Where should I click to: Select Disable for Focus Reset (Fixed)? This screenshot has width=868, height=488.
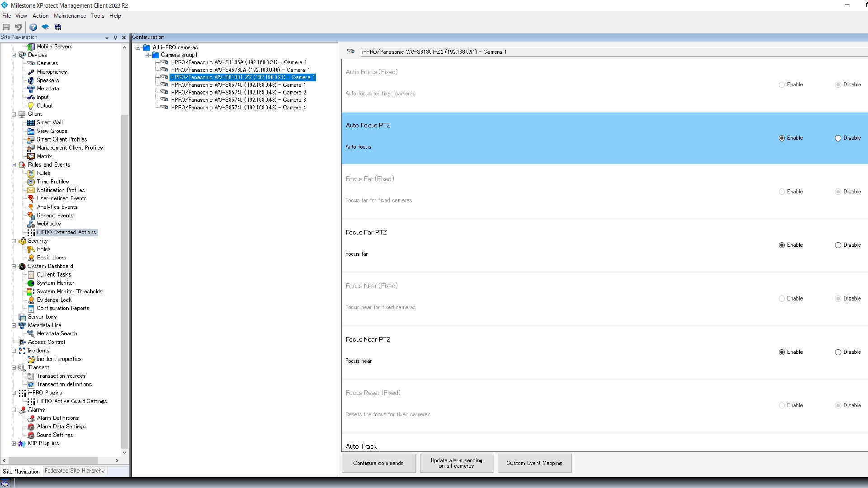click(838, 406)
